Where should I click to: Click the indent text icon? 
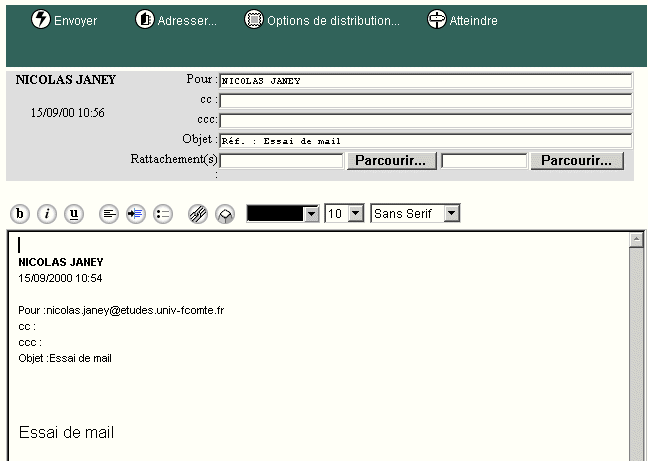(136, 214)
